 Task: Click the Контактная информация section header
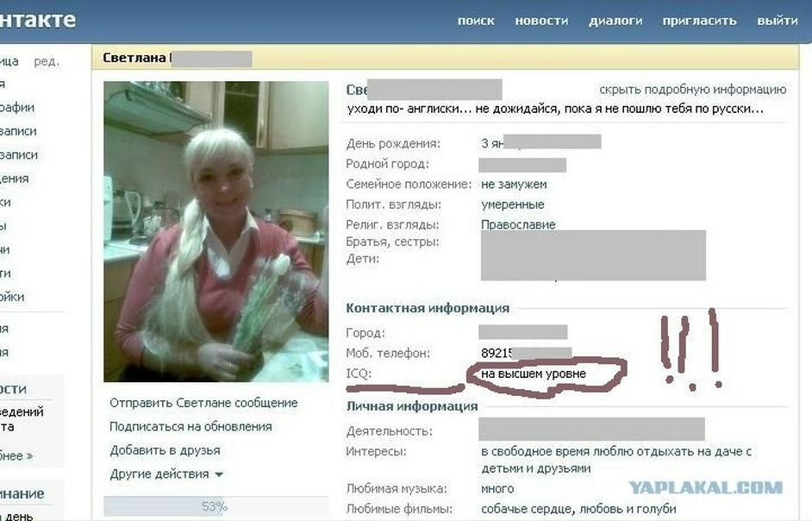coord(428,308)
